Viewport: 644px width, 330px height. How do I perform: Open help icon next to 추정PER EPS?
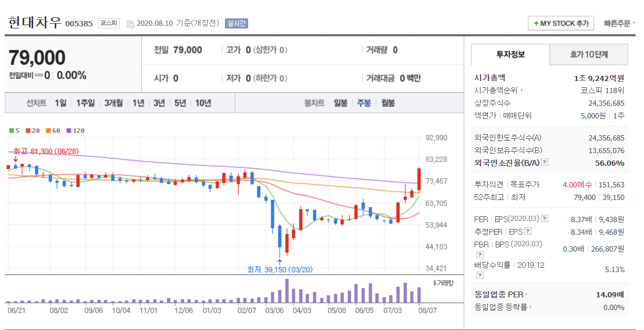528,231
